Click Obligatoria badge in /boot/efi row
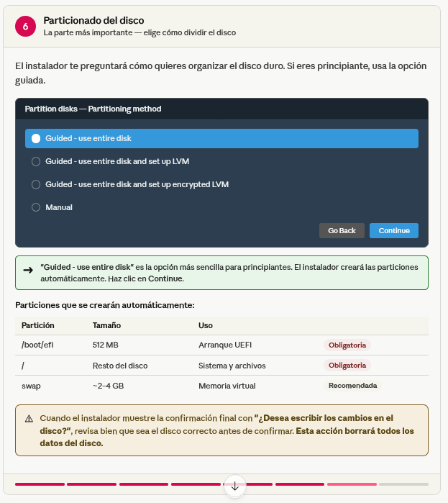The height and width of the screenshot is (503, 448). tap(347, 345)
